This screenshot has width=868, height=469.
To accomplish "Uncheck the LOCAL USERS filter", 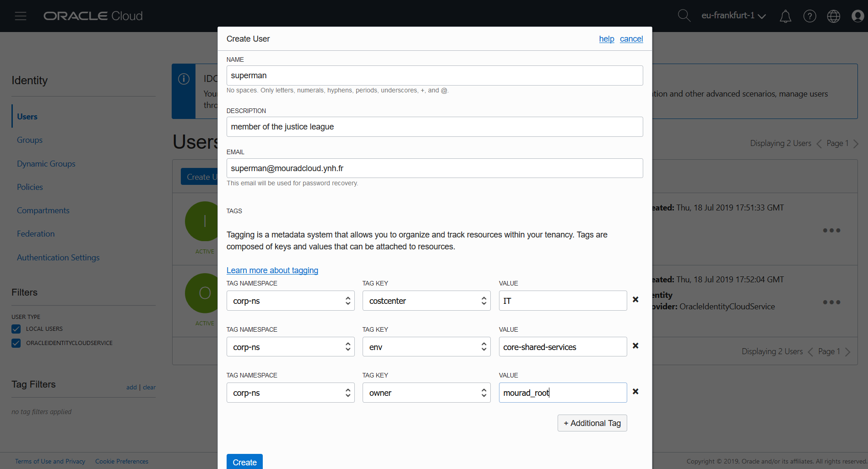I will 16,329.
